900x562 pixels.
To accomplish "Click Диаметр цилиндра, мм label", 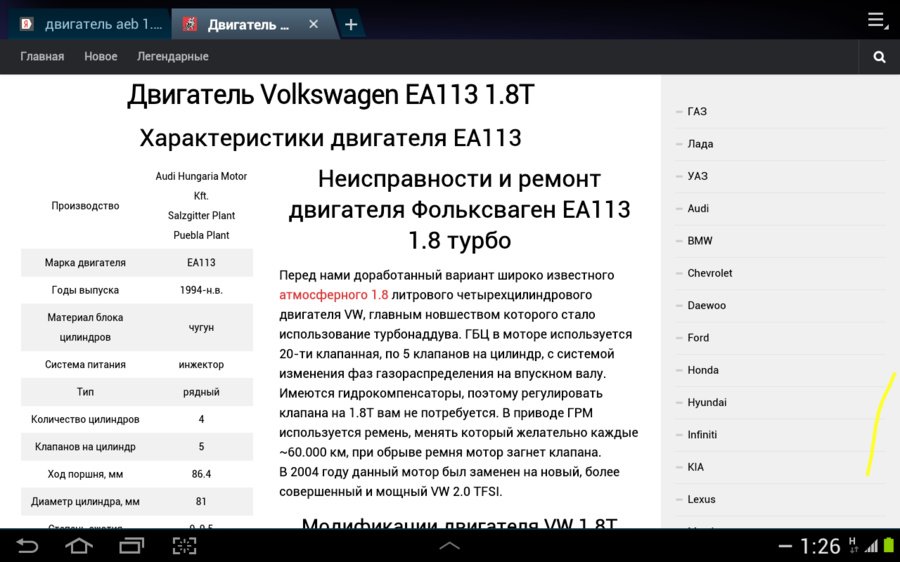I will tap(85, 501).
